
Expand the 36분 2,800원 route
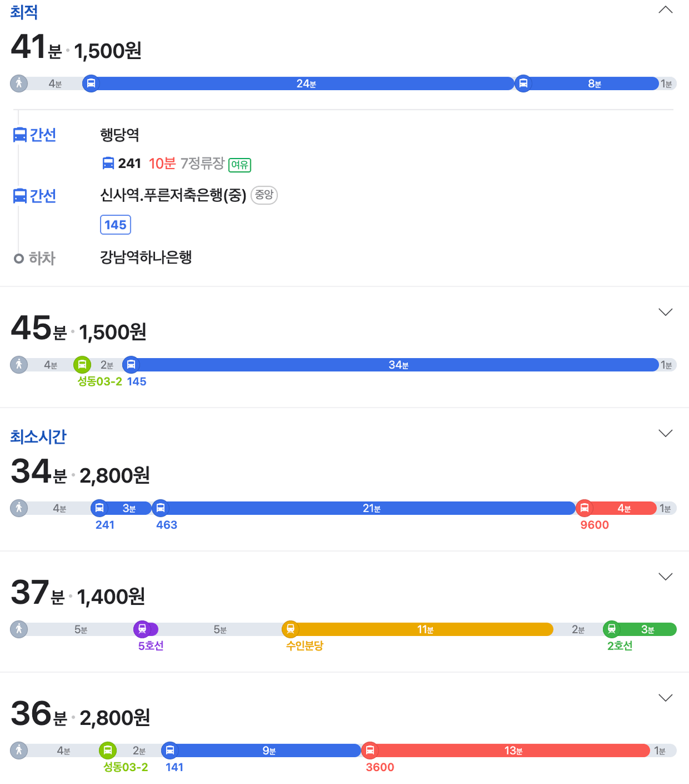[x=666, y=697]
